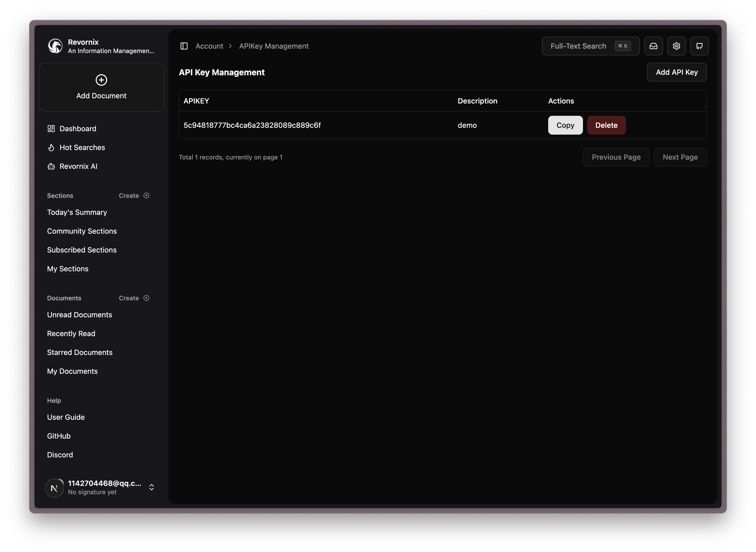Screen dimensions: 756x552
Task: Expand the account switcher chevrons
Action: pos(151,487)
